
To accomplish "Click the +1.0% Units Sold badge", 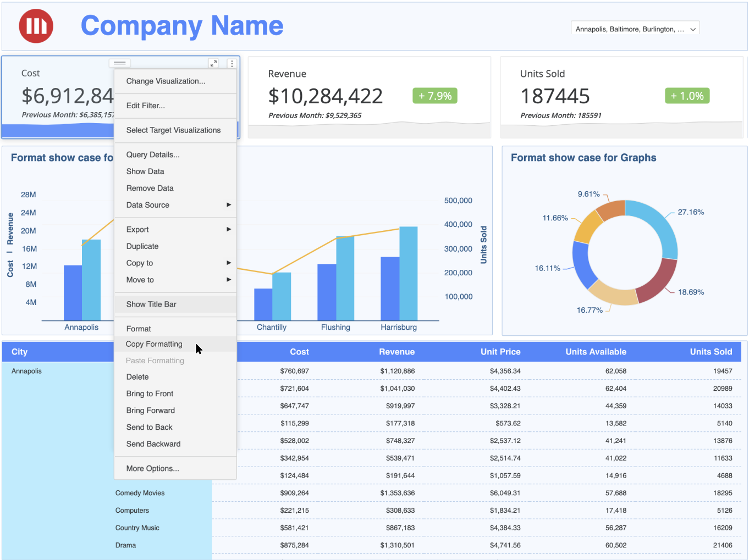I will 687,96.
